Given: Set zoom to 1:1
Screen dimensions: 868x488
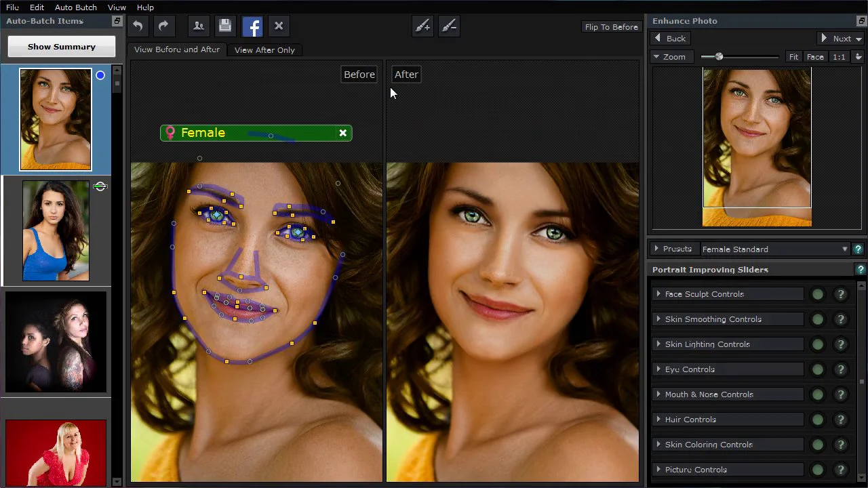Looking at the screenshot, I should click(x=839, y=57).
